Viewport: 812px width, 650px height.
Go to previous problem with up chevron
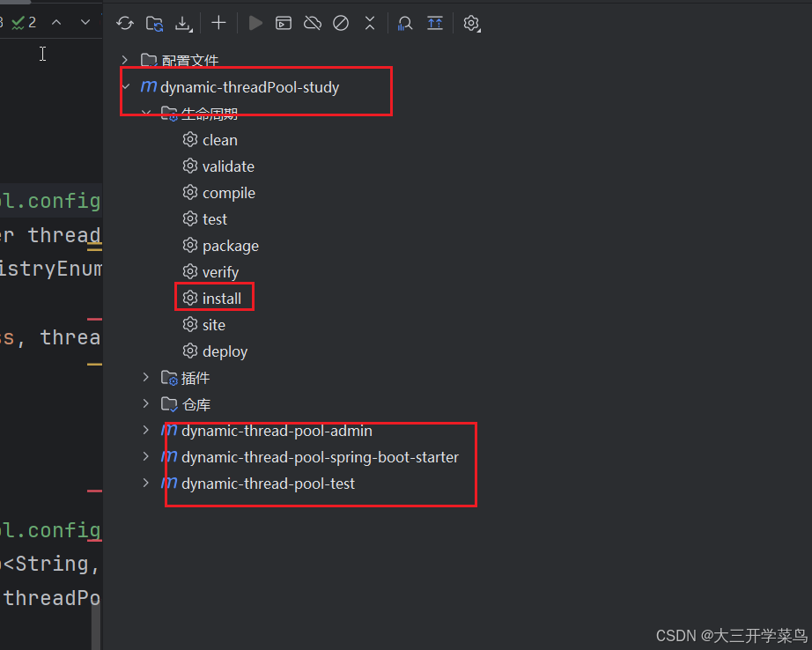(56, 21)
